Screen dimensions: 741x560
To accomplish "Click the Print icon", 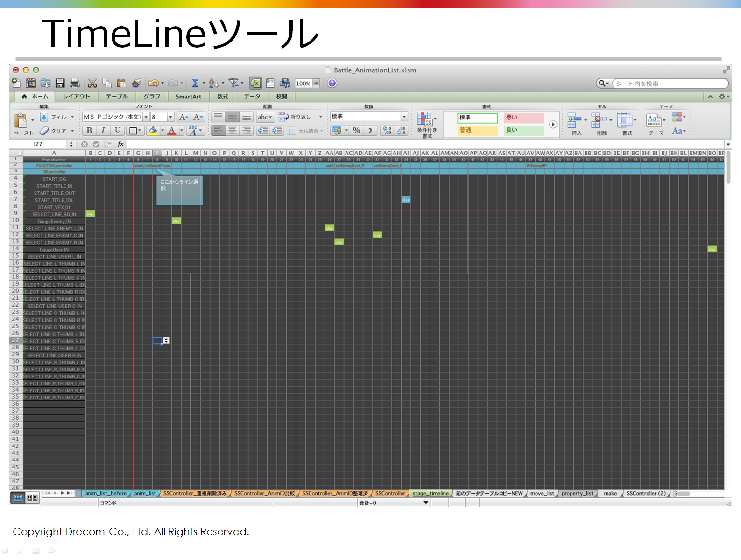I will tap(74, 83).
